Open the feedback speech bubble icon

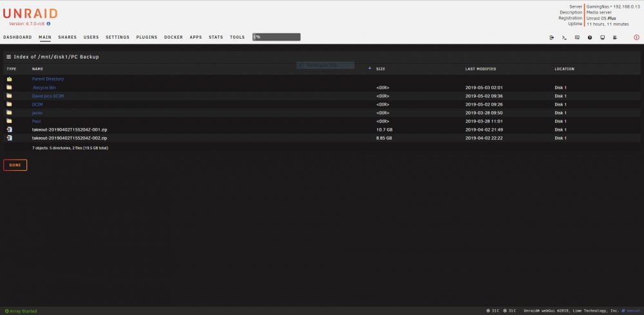point(577,37)
